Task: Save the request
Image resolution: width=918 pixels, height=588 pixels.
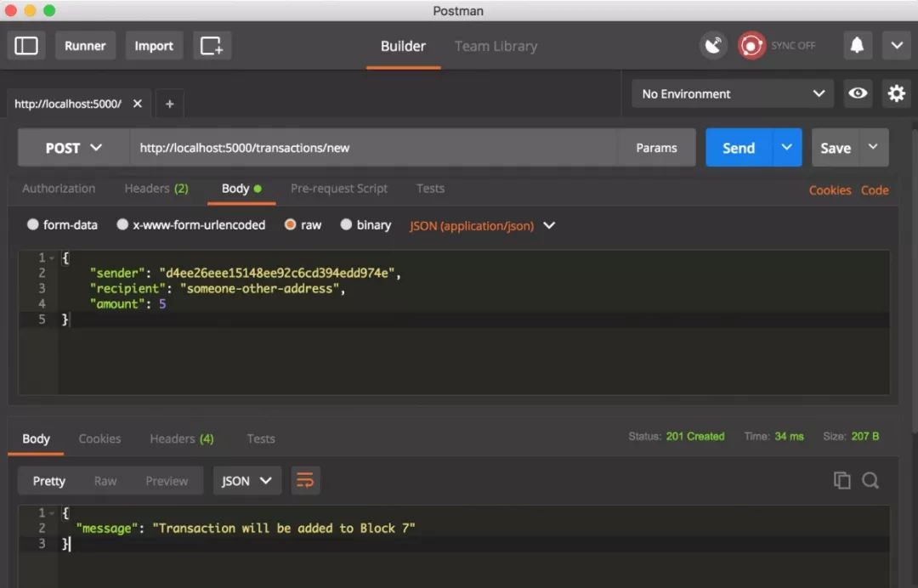Action: coord(836,148)
